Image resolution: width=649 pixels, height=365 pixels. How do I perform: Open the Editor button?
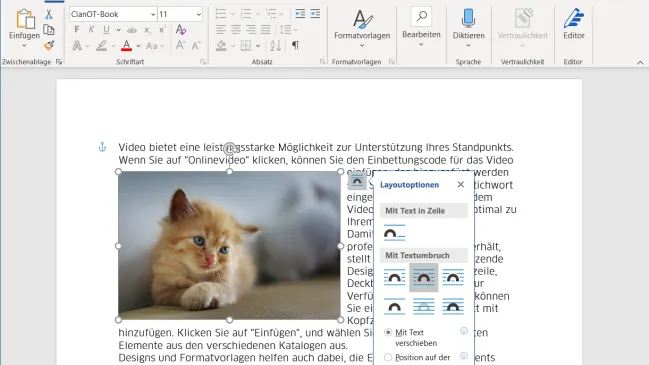[574, 25]
